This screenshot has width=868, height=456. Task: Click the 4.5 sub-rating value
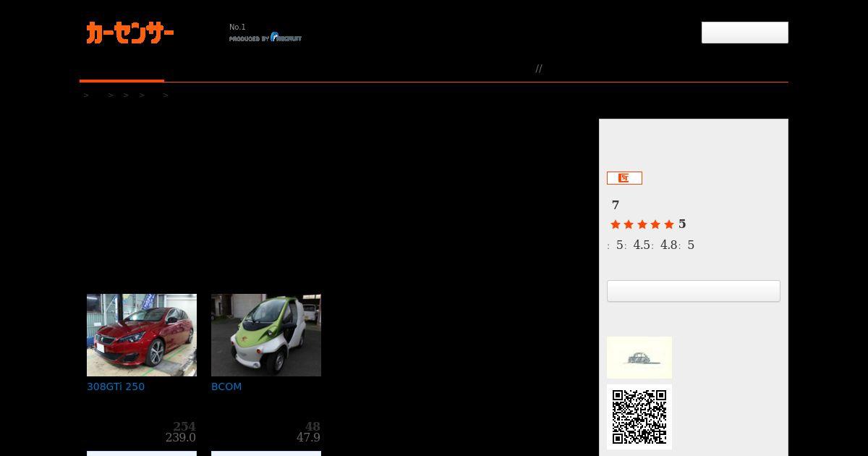pos(642,245)
